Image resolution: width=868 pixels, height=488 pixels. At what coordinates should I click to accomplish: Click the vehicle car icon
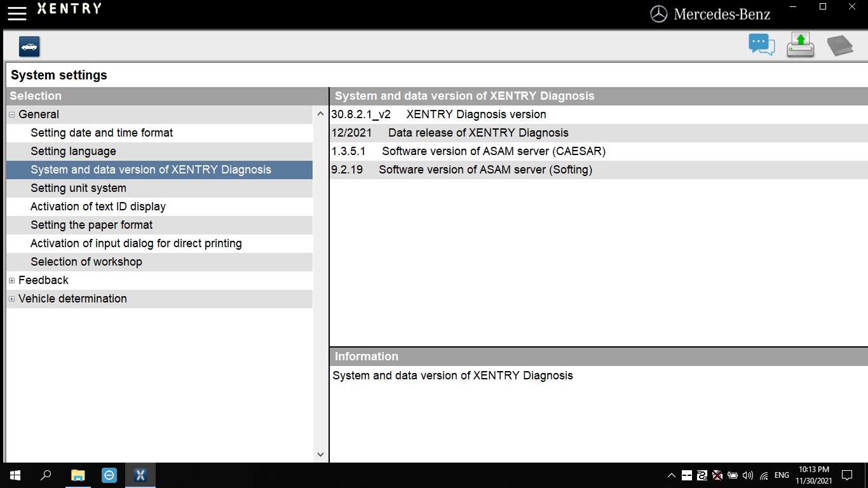pyautogui.click(x=29, y=46)
